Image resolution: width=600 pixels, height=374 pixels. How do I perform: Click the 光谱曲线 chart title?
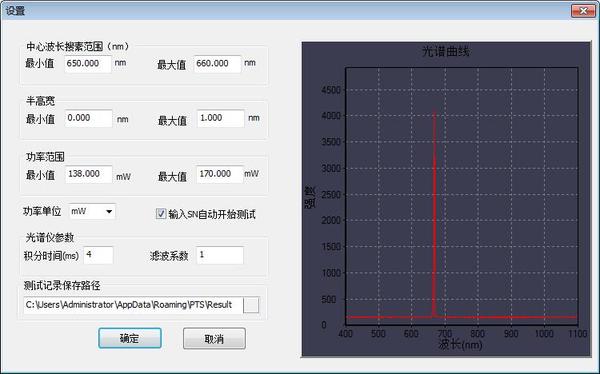[446, 51]
